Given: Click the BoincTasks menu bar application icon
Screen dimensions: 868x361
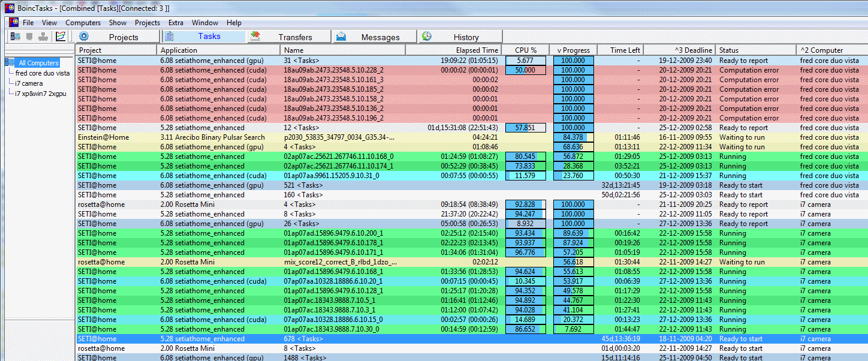Looking at the screenshot, I should [13, 23].
